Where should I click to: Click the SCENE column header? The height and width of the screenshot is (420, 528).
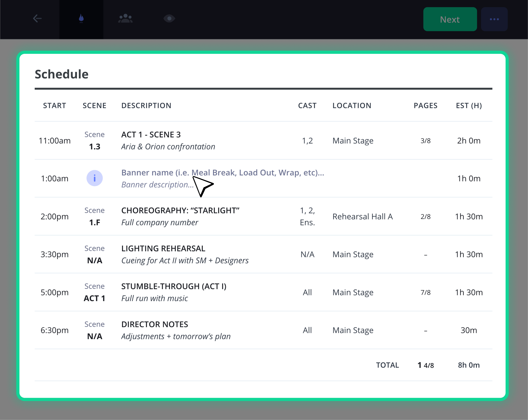pos(95,106)
